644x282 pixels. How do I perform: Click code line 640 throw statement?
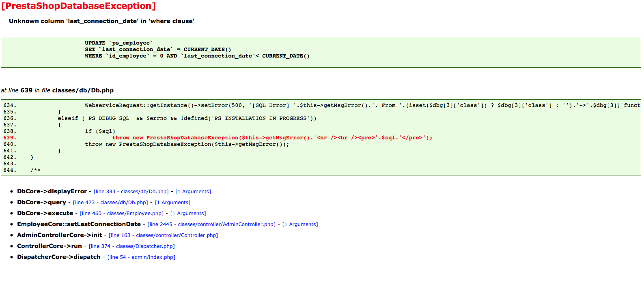coord(187,144)
